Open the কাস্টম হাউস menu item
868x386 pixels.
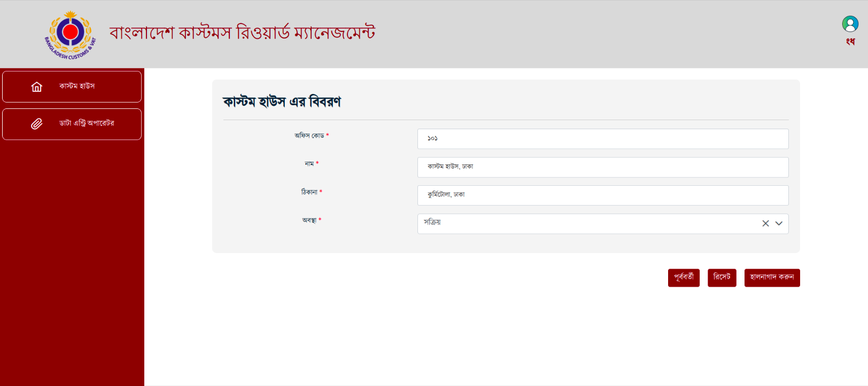click(72, 86)
